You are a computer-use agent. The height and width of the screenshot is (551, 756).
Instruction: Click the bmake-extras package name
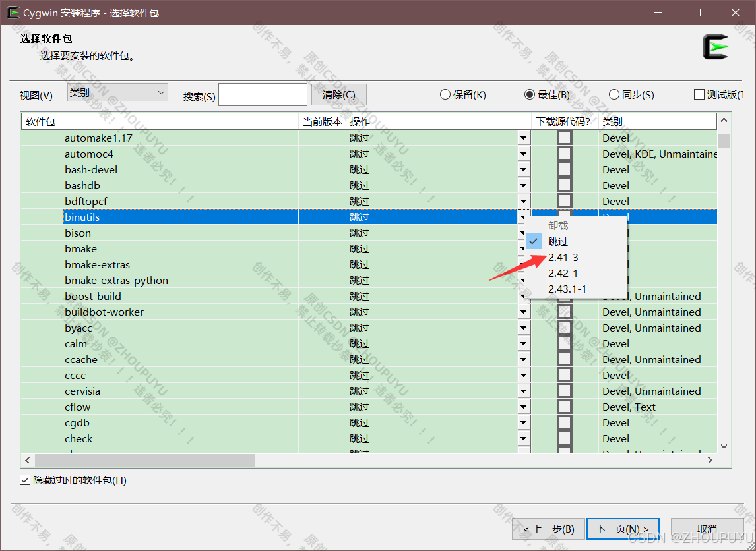(x=98, y=265)
